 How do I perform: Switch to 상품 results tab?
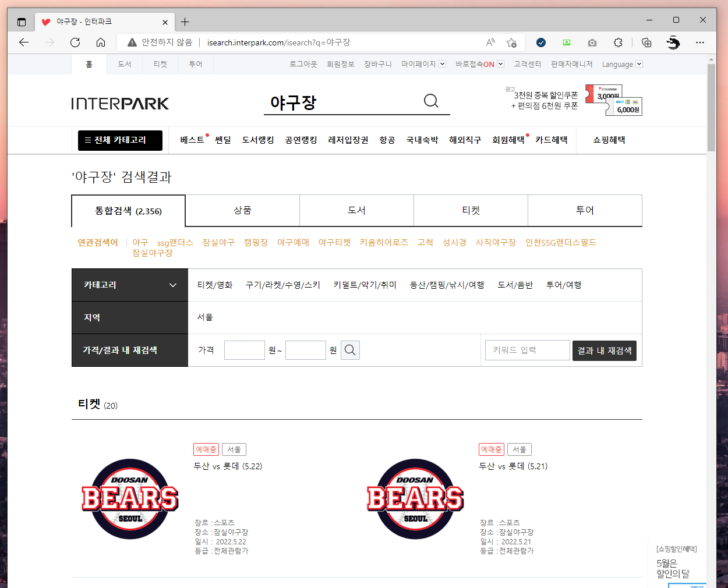tap(242, 210)
